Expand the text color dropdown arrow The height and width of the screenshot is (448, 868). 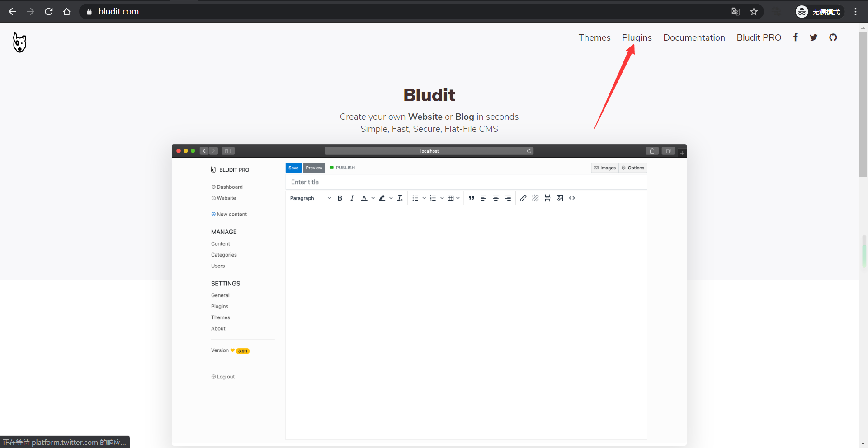373,198
